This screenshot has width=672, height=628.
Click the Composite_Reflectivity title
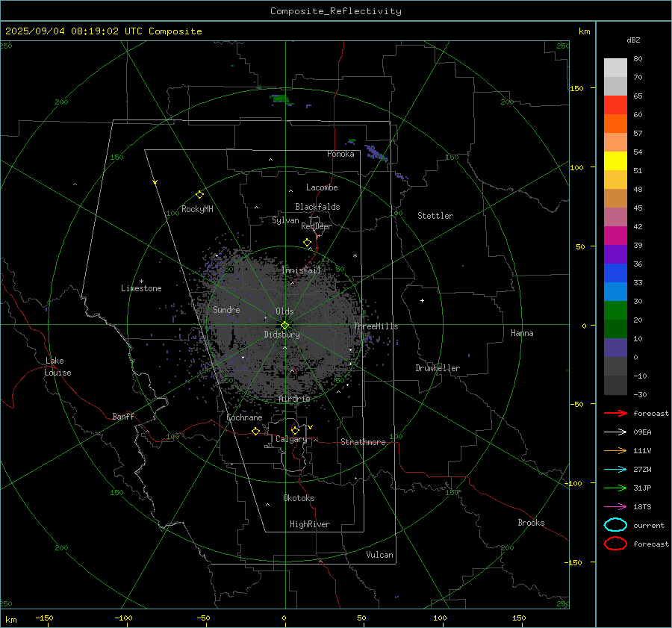(x=336, y=11)
